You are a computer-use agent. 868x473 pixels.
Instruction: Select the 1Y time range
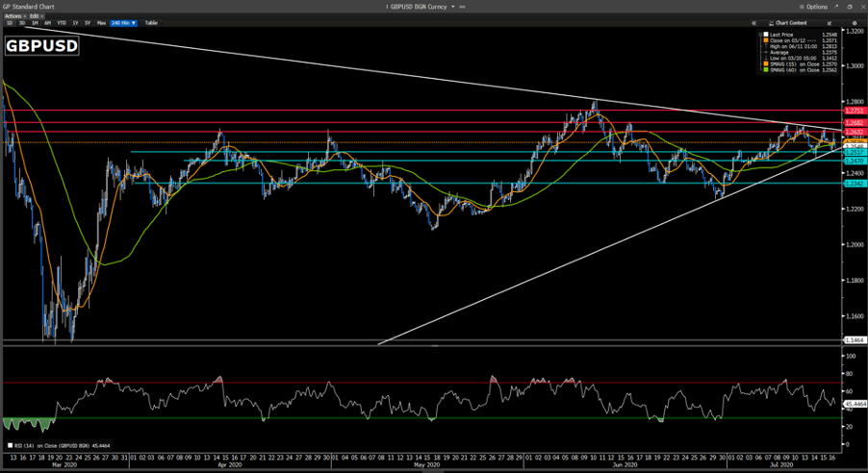[x=75, y=23]
